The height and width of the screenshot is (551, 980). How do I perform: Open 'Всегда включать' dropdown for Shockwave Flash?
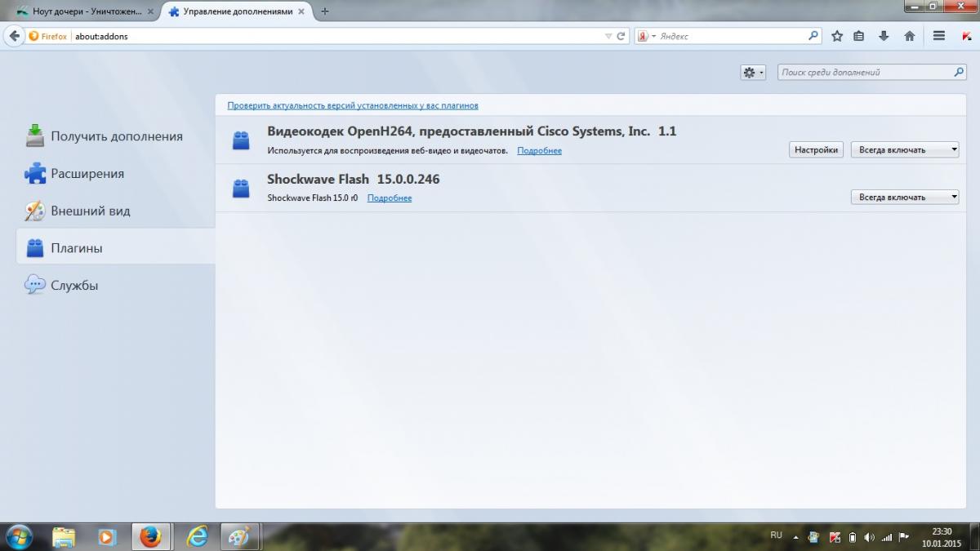905,197
